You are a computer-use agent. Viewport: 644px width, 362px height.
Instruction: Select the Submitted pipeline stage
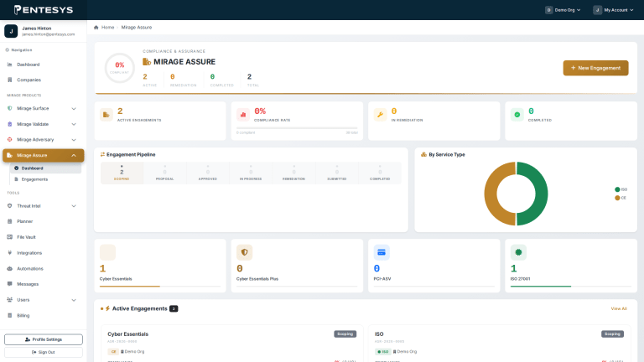click(337, 173)
